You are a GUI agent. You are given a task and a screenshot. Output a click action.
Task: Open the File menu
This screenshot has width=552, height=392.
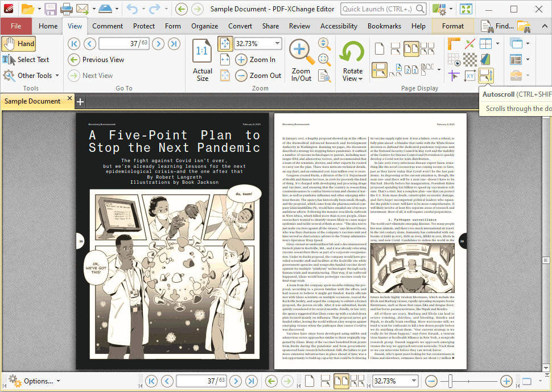[16, 26]
